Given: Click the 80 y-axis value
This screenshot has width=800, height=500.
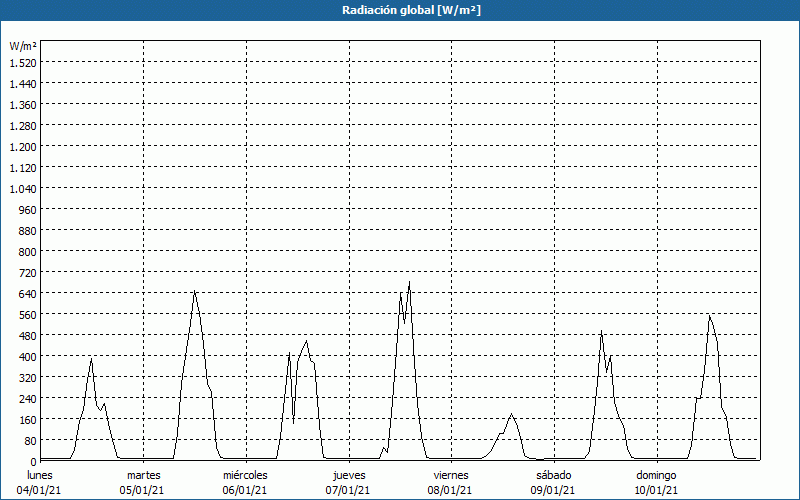Looking at the screenshot, I should coord(31,440).
